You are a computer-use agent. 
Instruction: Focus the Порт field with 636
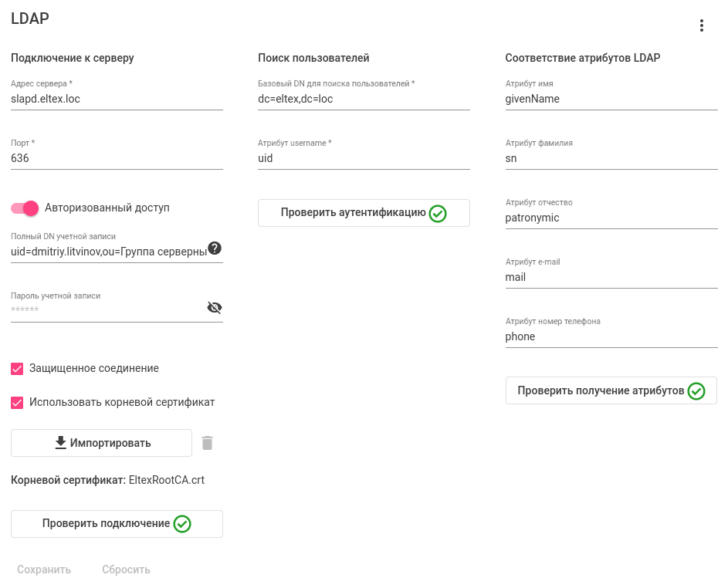(x=117, y=159)
